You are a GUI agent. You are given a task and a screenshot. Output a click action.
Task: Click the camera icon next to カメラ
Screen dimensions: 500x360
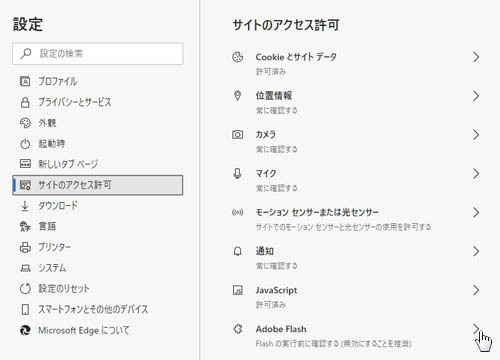tap(238, 135)
